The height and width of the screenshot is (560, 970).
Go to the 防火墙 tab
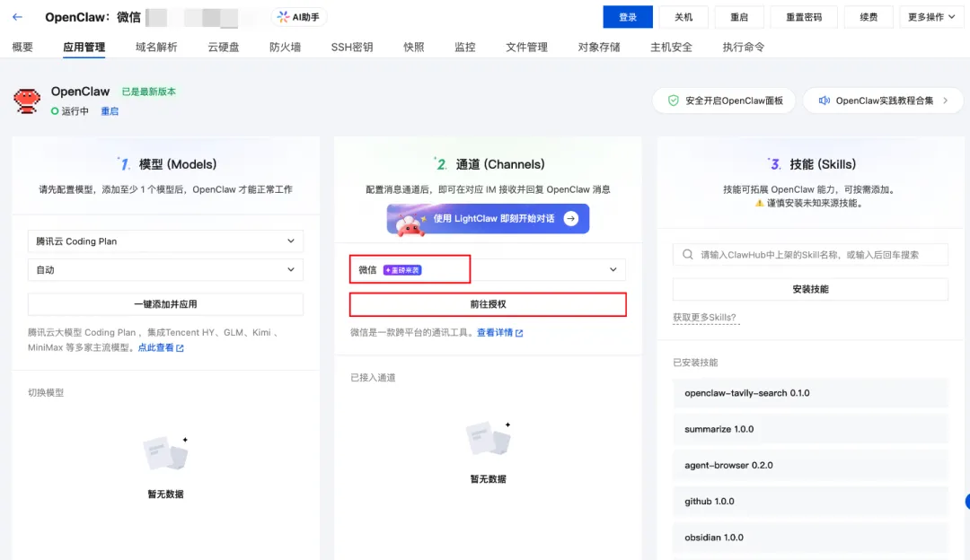click(x=286, y=47)
